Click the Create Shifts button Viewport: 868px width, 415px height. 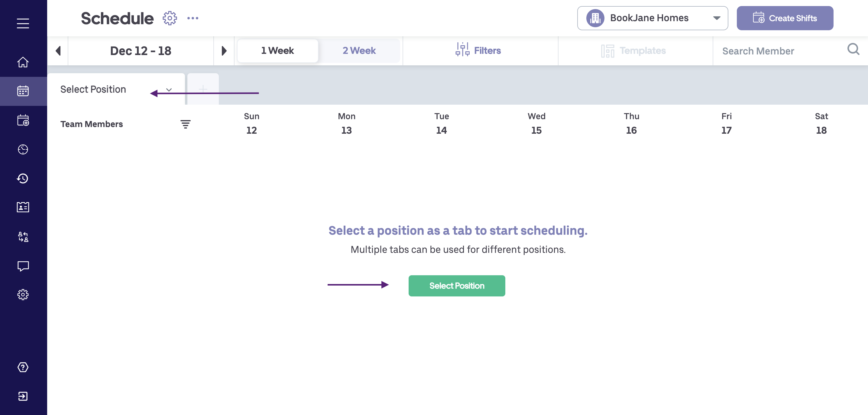(785, 18)
